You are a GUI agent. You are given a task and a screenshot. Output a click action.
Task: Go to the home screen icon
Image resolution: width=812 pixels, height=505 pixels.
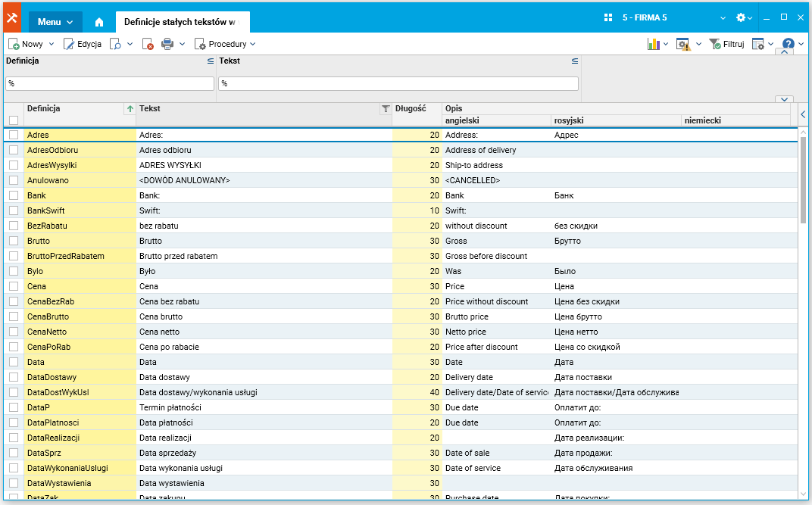click(x=99, y=22)
